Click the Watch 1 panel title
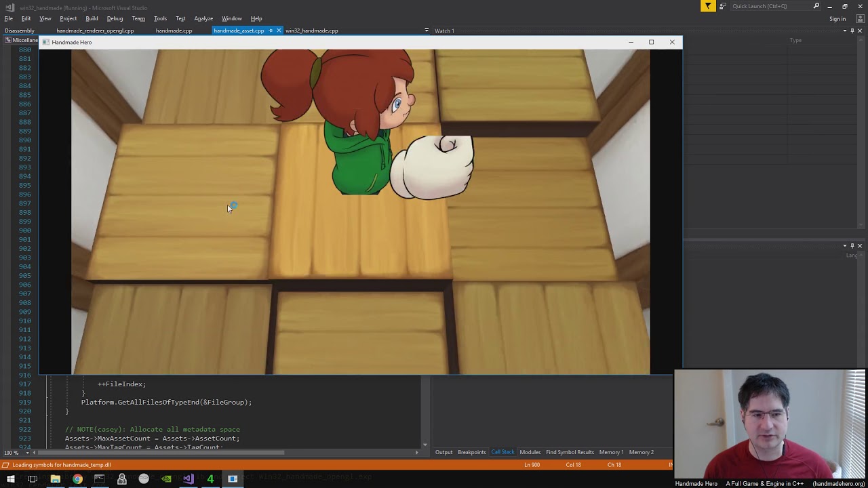Screen dimensions: 868x488 coord(444,30)
